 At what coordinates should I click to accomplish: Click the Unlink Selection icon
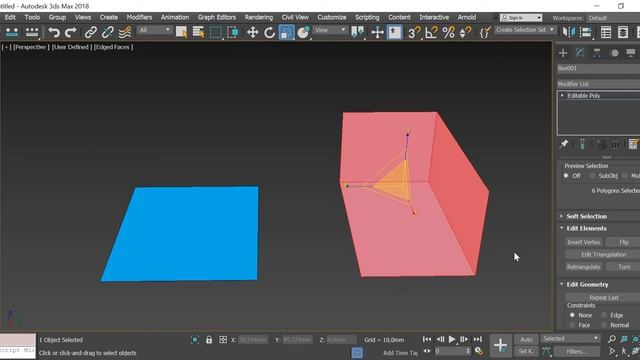click(108, 32)
